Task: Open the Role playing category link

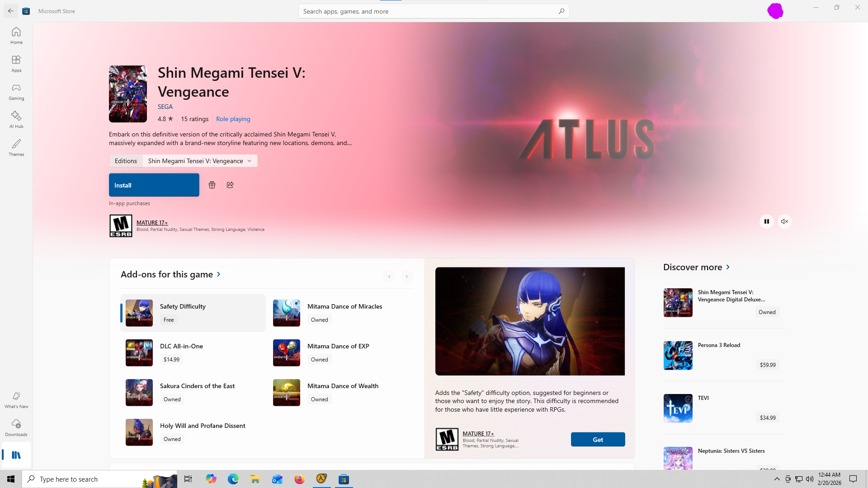Action: pos(233,119)
